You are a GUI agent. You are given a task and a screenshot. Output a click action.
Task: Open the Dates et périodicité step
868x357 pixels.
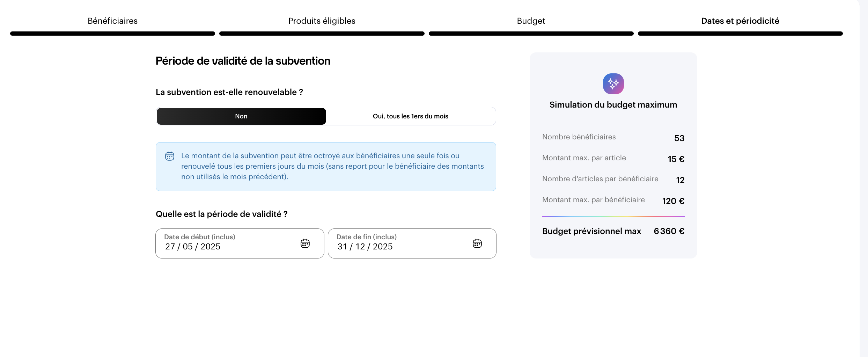point(740,21)
